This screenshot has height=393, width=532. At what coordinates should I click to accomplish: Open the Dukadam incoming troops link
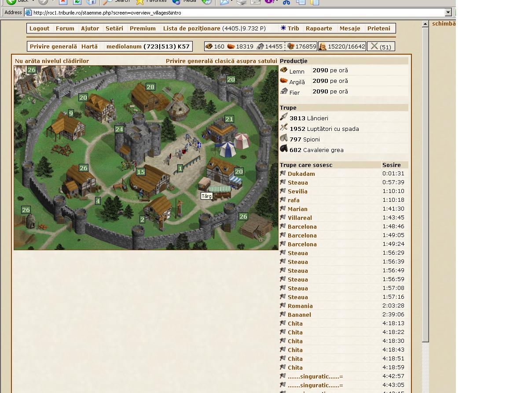point(301,174)
